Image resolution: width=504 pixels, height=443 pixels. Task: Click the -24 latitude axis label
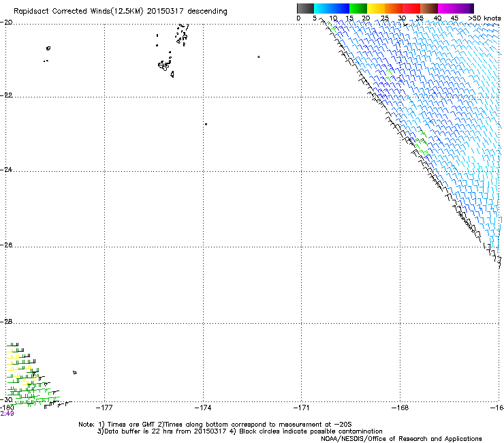[x=6, y=169]
